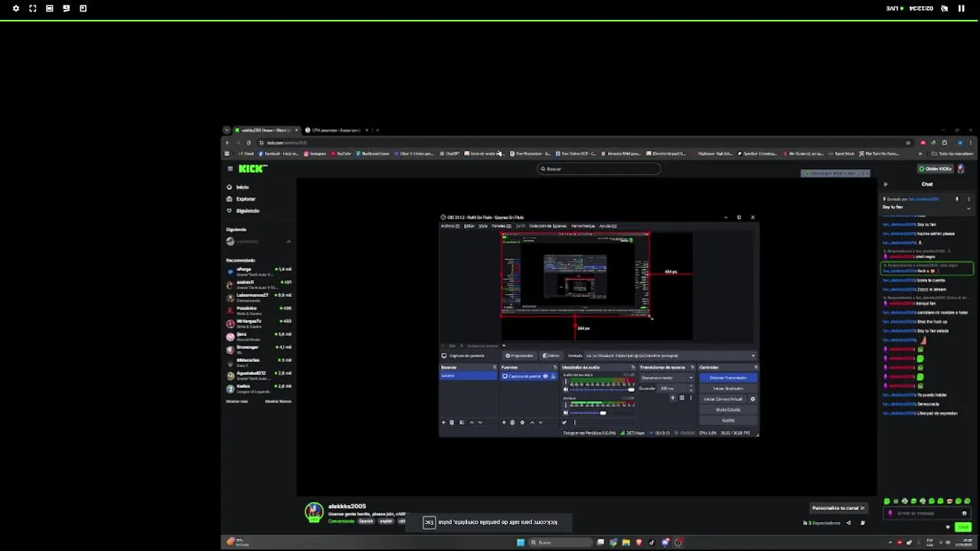
Task: Open Archivo menu in OBS
Action: coord(449,226)
